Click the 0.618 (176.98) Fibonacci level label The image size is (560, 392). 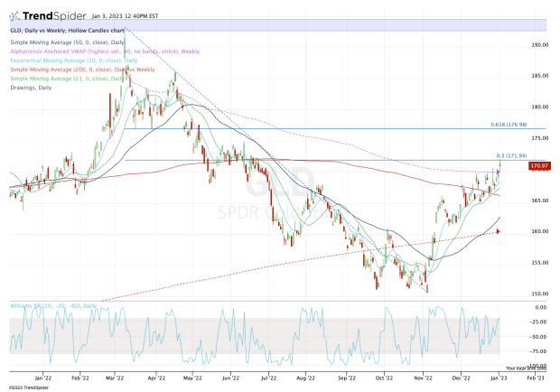[x=509, y=125]
